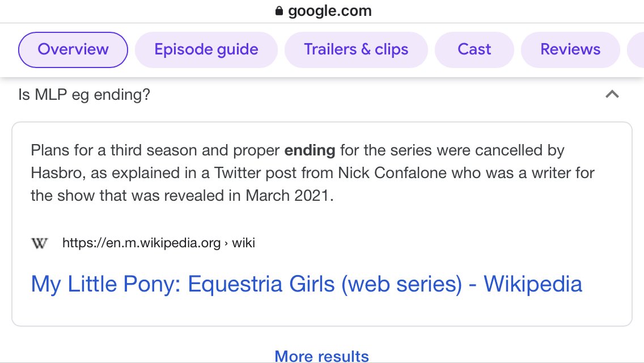Show the Reviews tab
Viewport: 644px width, 363px height.
(570, 50)
